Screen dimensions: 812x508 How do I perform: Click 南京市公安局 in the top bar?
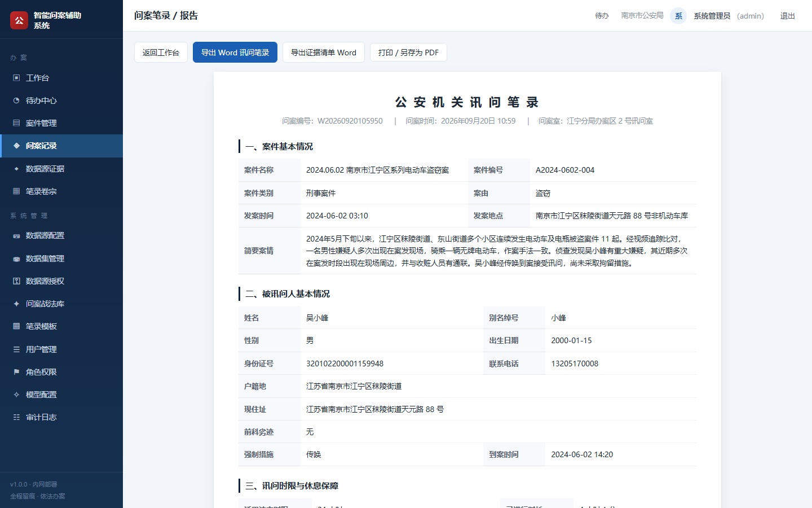tap(642, 16)
